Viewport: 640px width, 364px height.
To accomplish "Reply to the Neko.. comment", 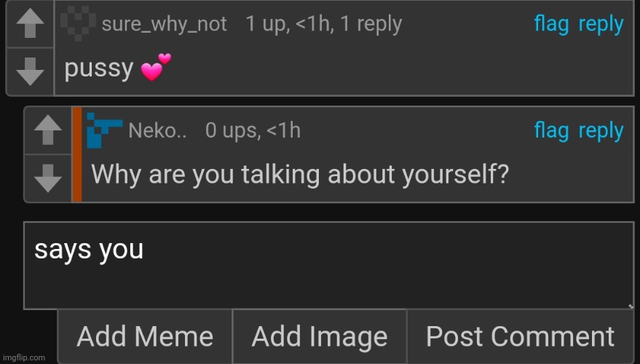I will coord(601,131).
